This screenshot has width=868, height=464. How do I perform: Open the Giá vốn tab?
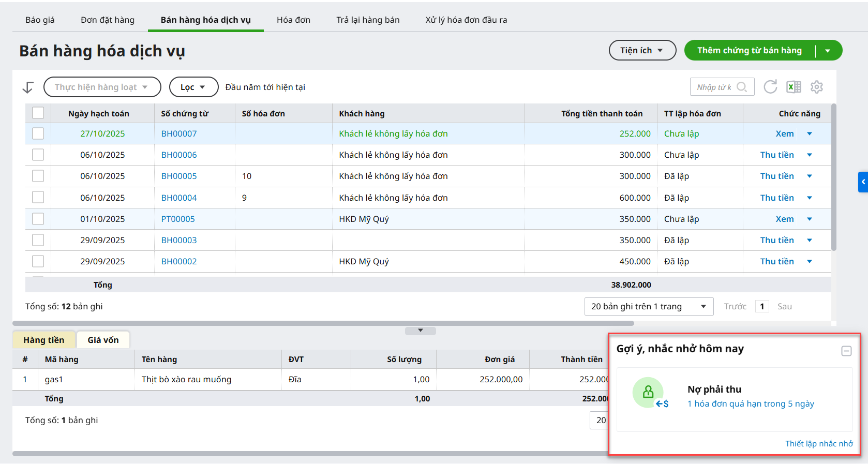(103, 340)
